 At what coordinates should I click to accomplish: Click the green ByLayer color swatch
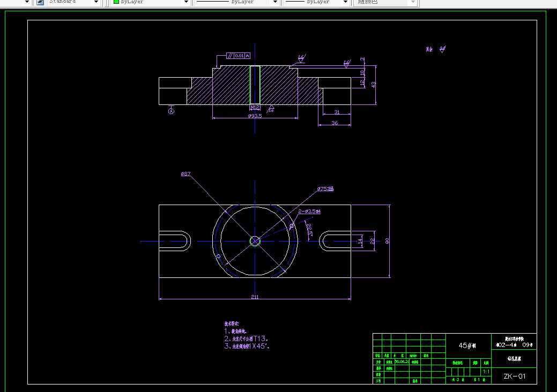click(x=116, y=2)
